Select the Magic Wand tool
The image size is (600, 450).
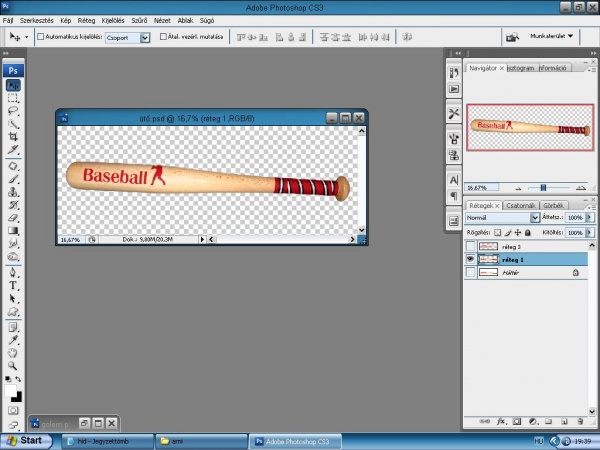coord(13,124)
